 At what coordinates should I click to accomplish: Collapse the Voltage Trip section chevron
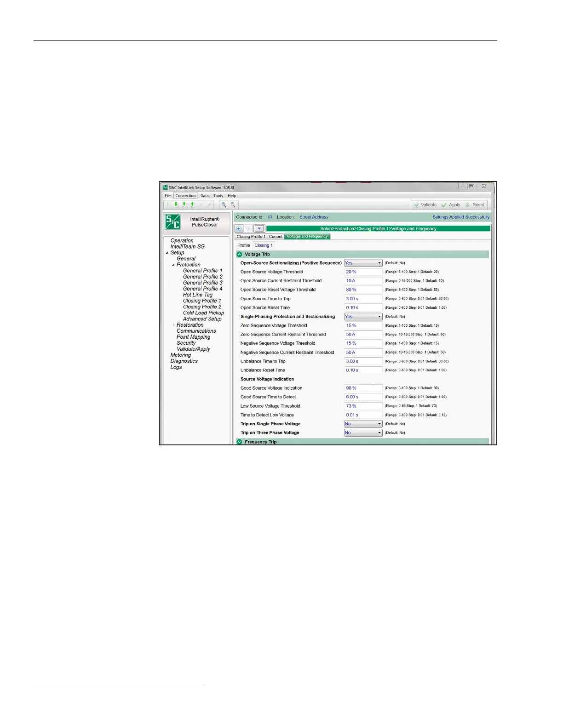[x=239, y=254]
